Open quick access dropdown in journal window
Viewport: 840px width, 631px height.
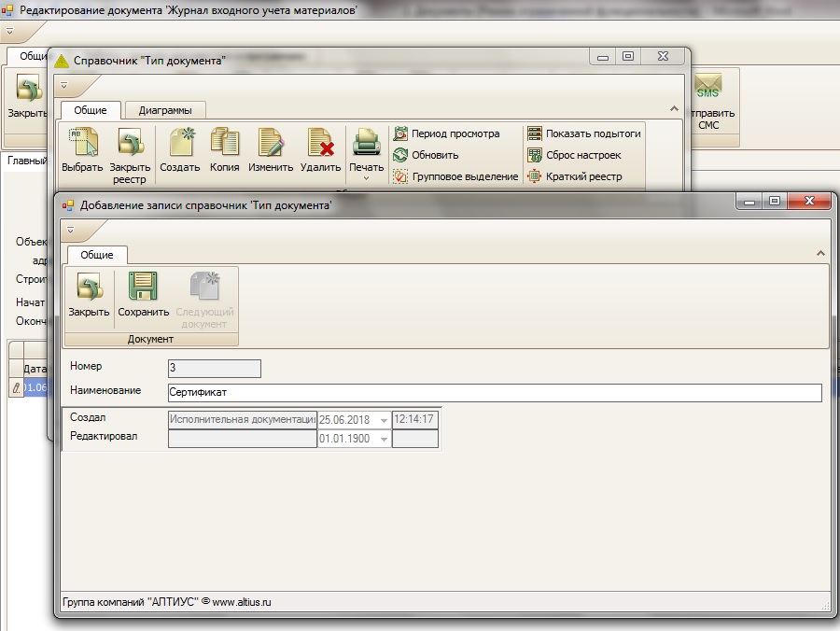click(9, 31)
